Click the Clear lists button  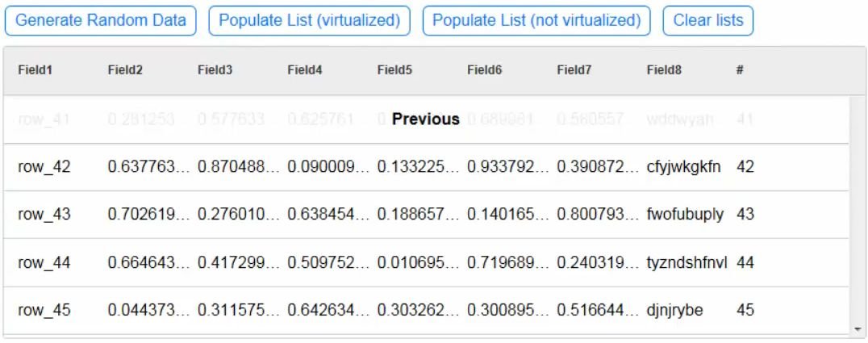(707, 20)
